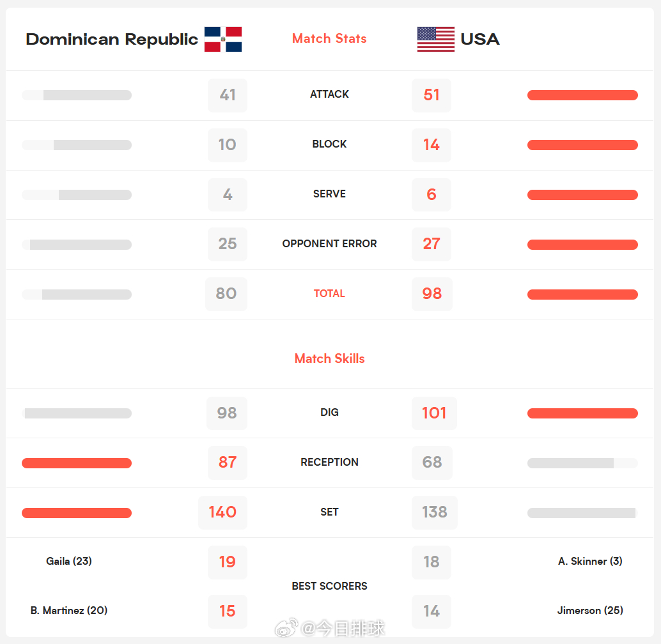Select the Match Skills heading
Screen dimensions: 661x644
tap(329, 358)
